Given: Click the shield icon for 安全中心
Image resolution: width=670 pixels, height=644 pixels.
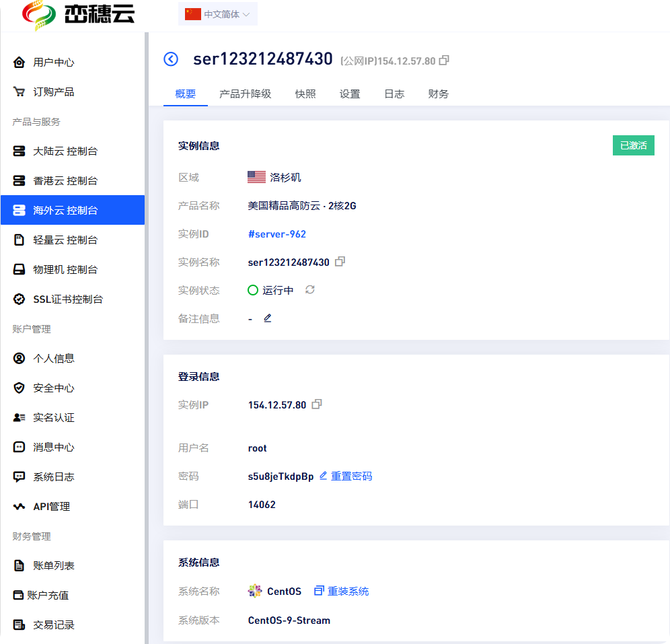Looking at the screenshot, I should pyautogui.click(x=19, y=388).
